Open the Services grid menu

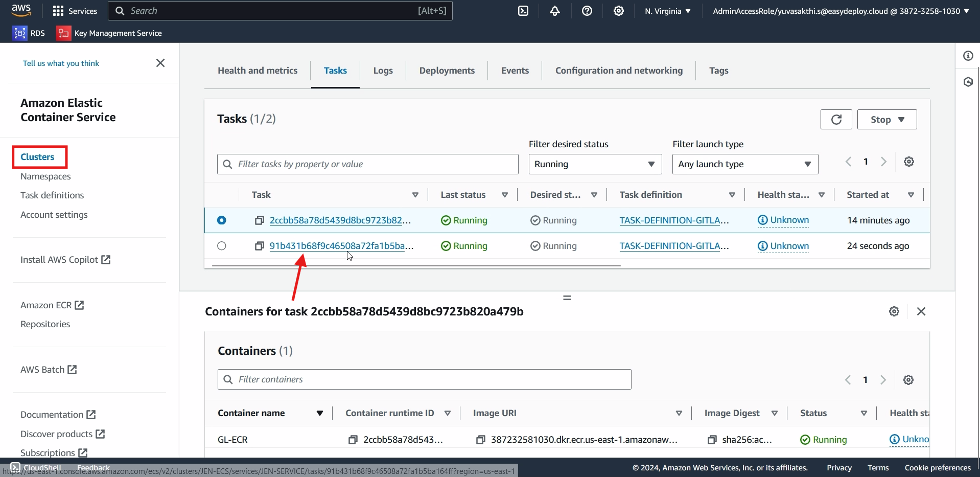(75, 11)
